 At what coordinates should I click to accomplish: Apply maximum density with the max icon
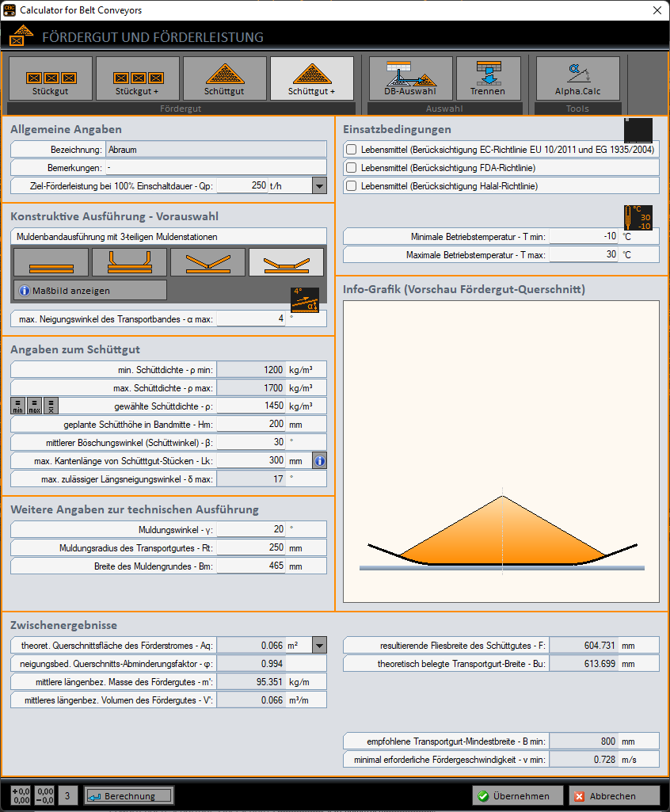(x=32, y=406)
